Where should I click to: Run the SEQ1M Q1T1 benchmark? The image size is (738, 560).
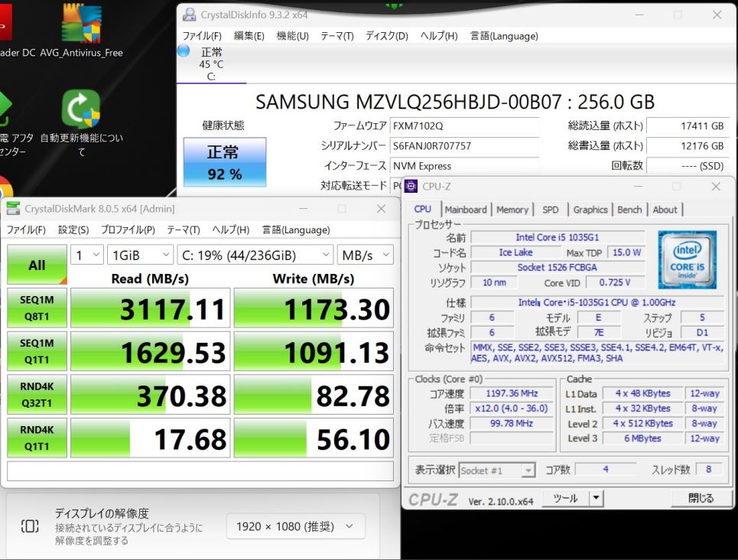point(37,351)
